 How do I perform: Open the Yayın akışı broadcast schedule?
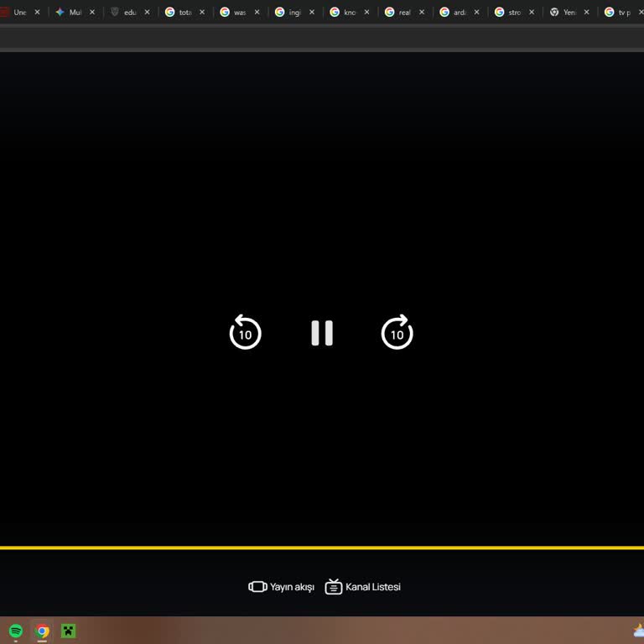(282, 587)
